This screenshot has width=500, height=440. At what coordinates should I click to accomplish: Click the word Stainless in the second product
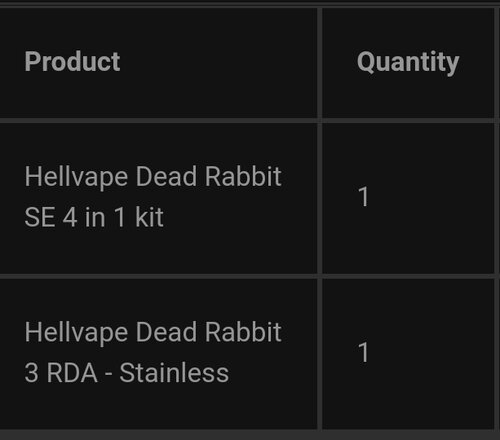[x=174, y=373]
